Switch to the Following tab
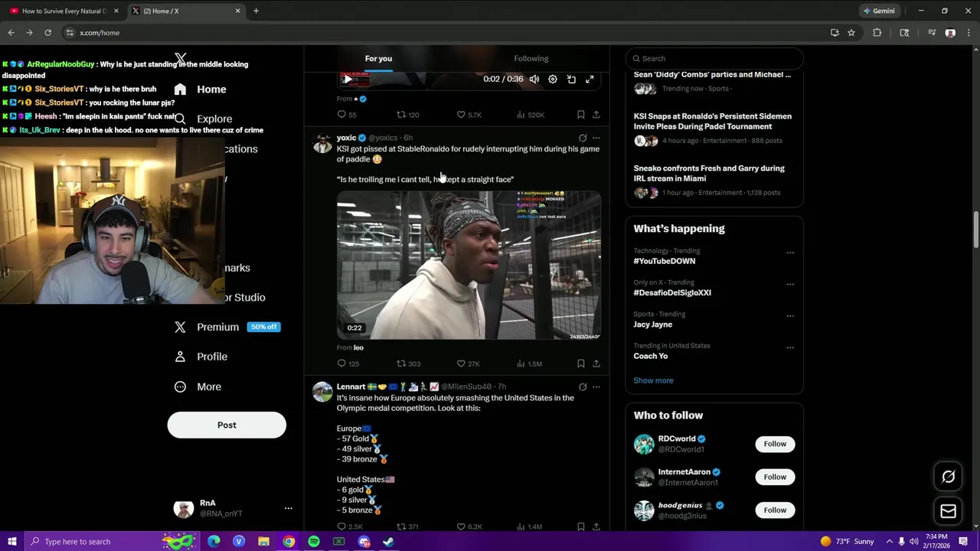The image size is (980, 551). [x=531, y=58]
